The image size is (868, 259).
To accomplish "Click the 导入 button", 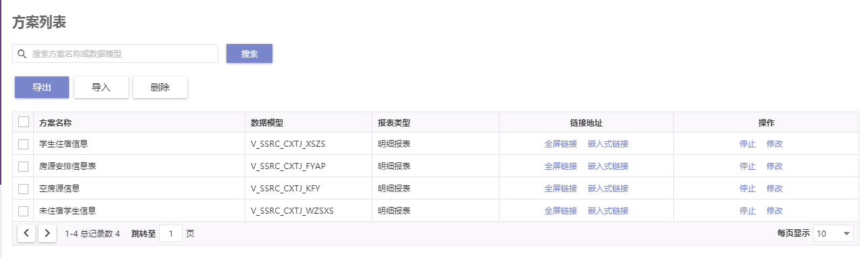I will coord(101,87).
